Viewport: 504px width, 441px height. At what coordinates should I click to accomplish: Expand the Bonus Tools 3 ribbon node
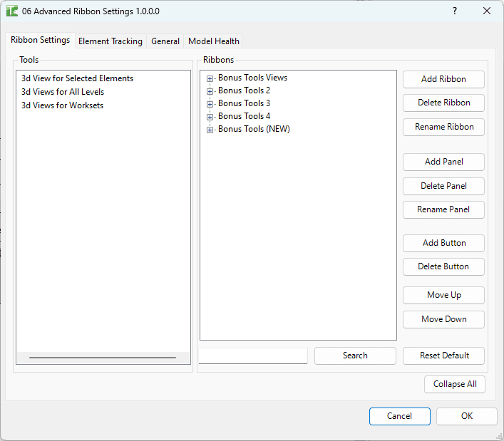[x=210, y=104]
